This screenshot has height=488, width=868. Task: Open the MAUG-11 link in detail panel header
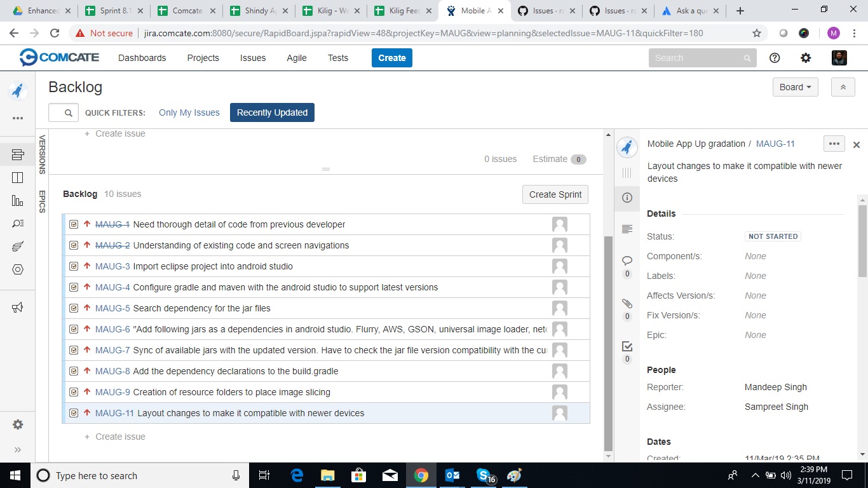(x=775, y=144)
